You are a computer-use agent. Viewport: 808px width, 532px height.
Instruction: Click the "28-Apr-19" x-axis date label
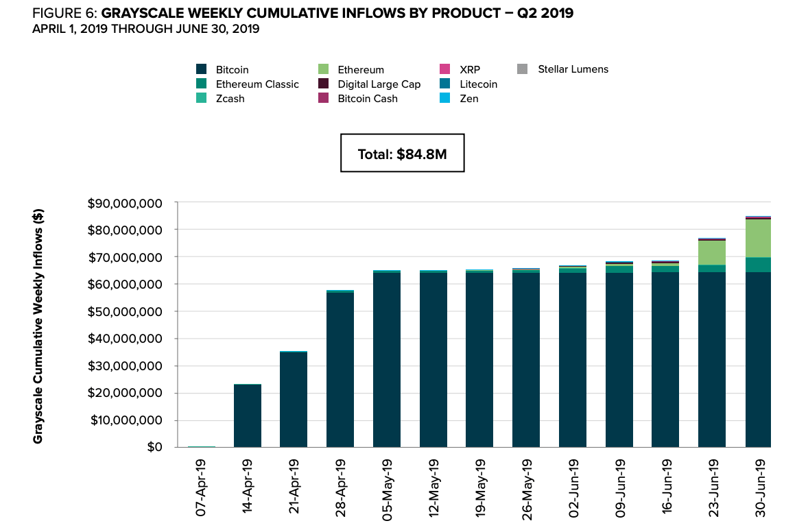point(340,487)
